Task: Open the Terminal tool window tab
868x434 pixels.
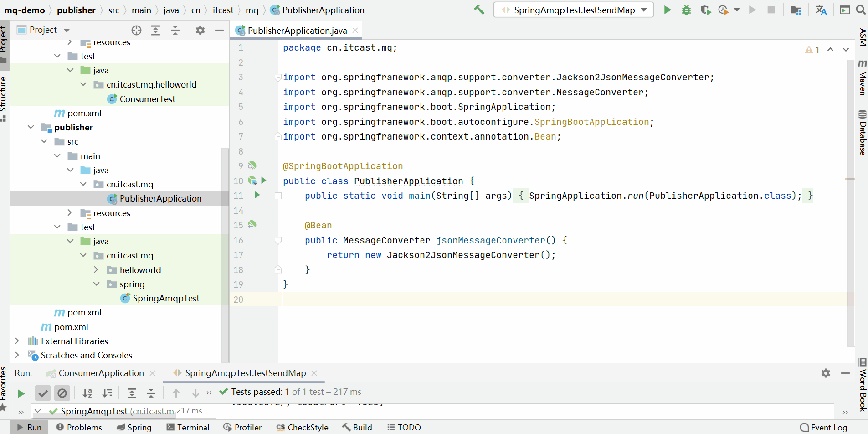Action: 188,427
